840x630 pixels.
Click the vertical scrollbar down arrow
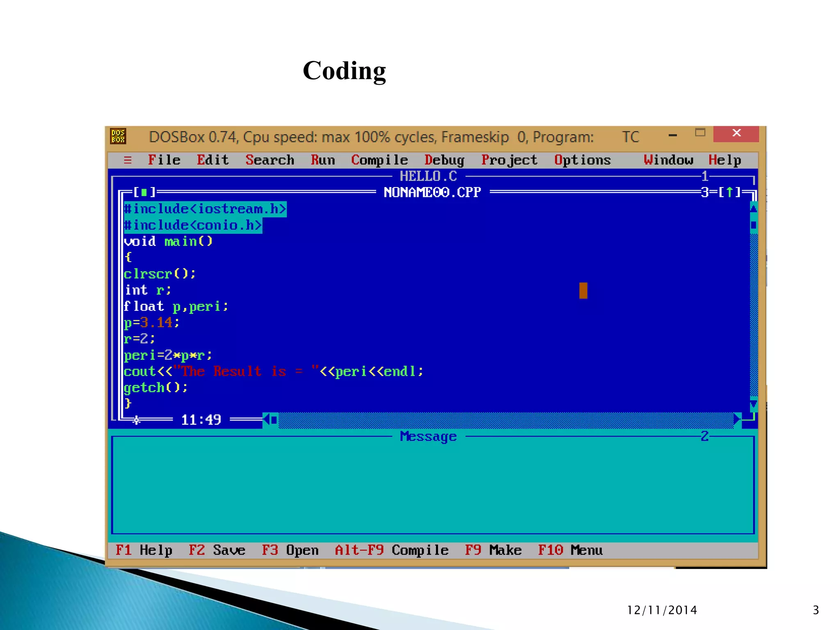click(x=753, y=405)
